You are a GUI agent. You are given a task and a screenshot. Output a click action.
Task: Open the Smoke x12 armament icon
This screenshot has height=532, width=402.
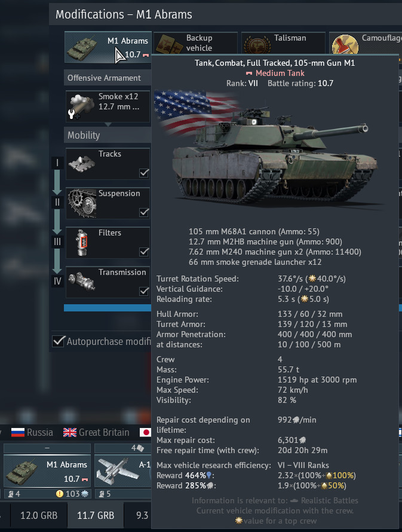tap(81, 106)
